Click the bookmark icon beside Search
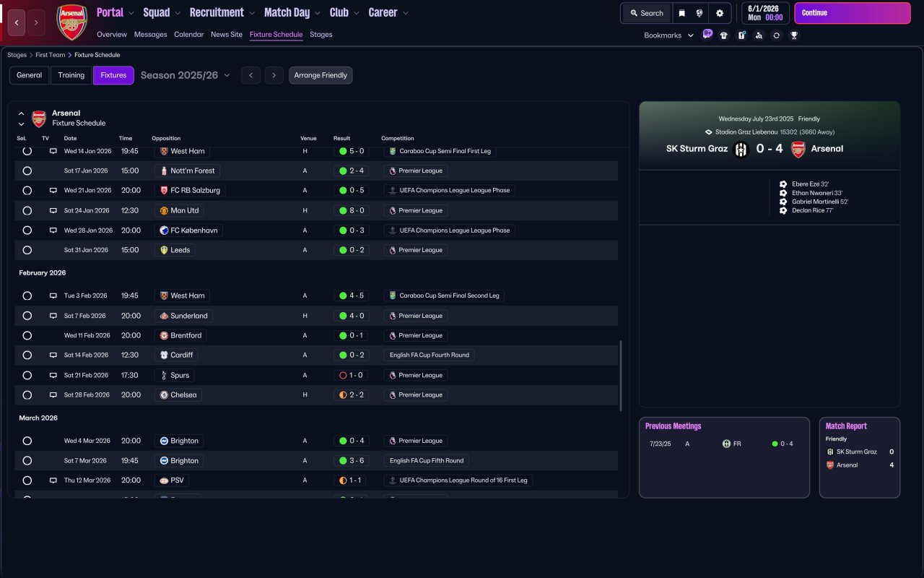The width and height of the screenshot is (924, 578). click(681, 13)
